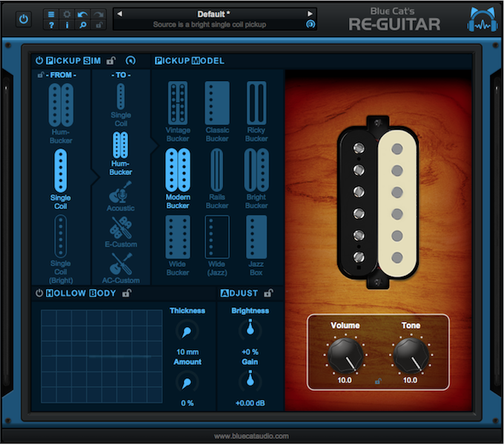
Task: Choose the Jazz Box pickup model
Action: click(256, 245)
